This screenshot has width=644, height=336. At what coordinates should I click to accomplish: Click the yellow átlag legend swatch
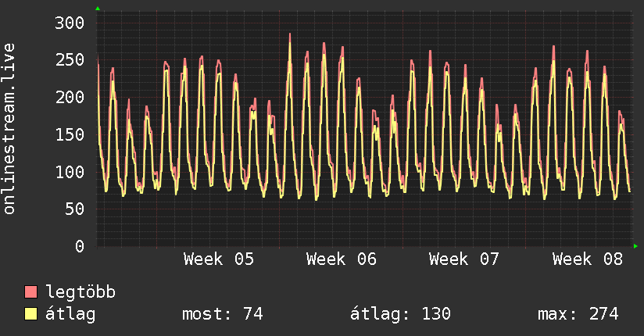(x=30, y=314)
